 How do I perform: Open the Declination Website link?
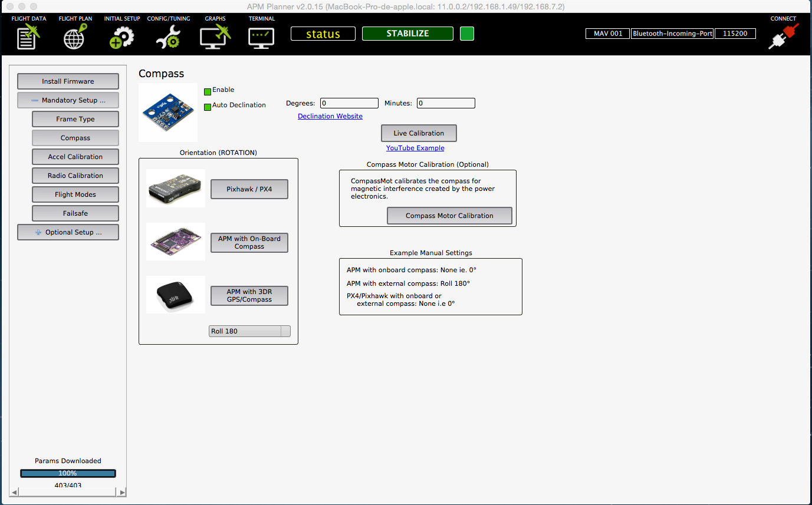pos(330,117)
